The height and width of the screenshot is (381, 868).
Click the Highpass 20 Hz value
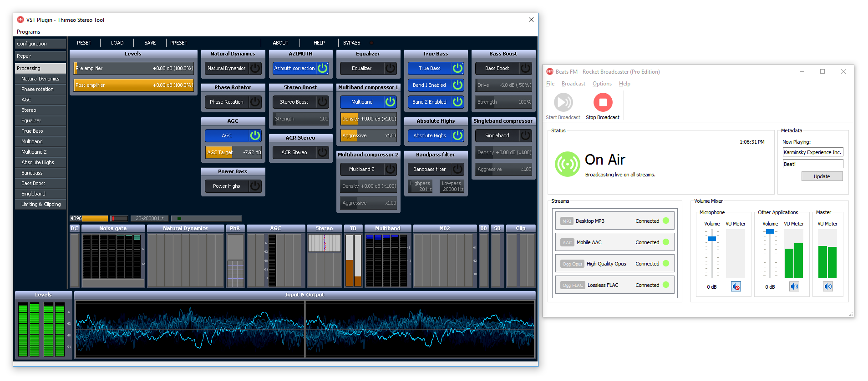point(420,186)
